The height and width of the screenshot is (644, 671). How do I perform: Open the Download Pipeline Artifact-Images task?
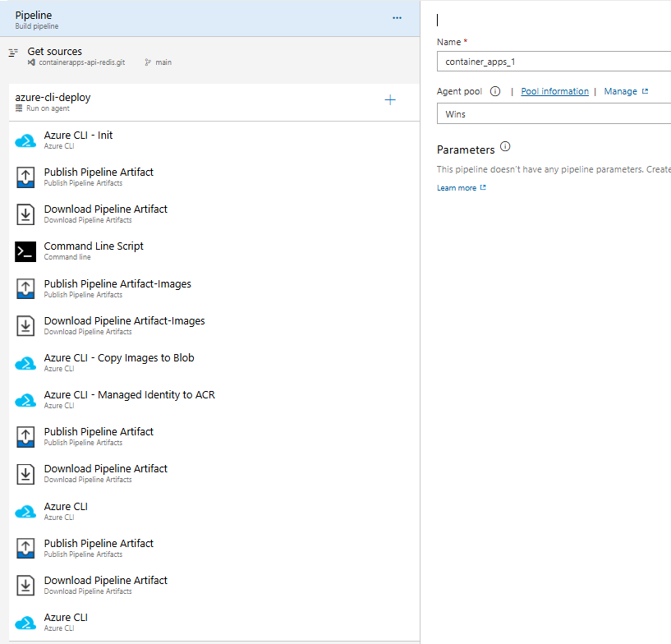pos(214,325)
